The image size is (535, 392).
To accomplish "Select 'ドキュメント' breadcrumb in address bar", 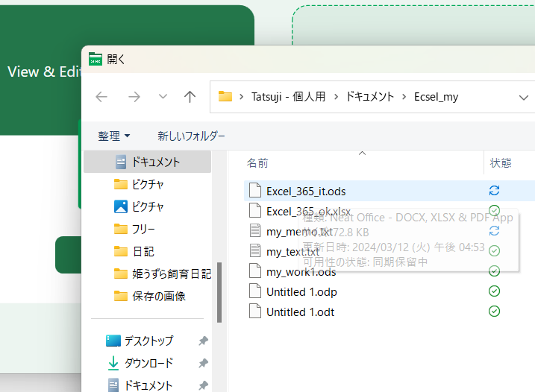I will (370, 97).
